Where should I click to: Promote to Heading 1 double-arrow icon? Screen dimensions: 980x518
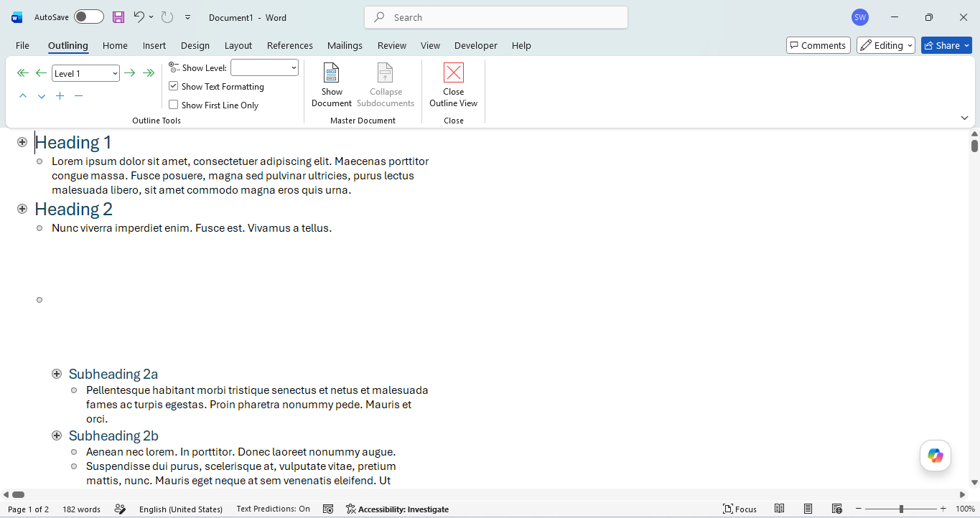point(23,73)
